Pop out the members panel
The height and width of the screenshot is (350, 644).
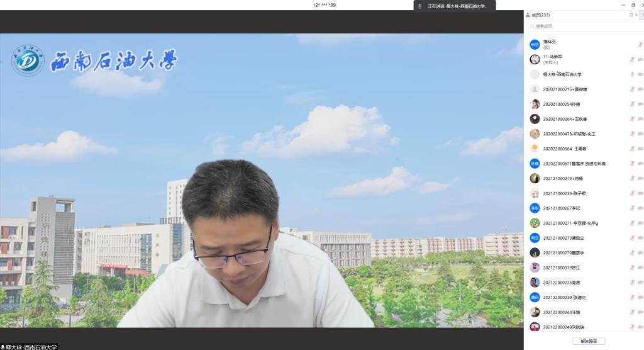[x=631, y=14]
